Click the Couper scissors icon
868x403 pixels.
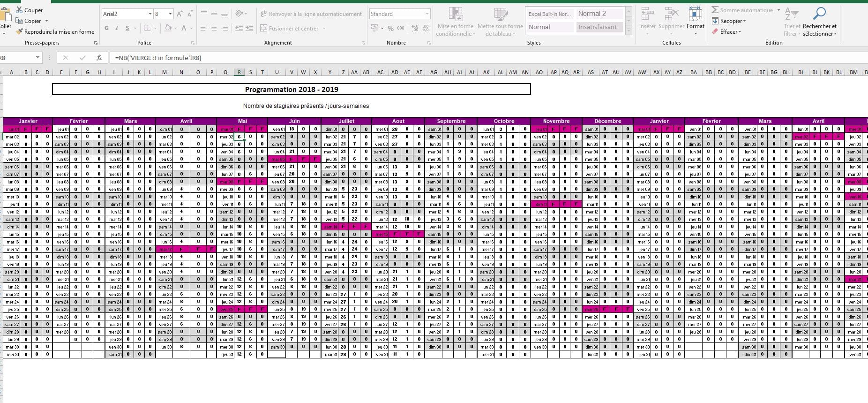(x=19, y=10)
